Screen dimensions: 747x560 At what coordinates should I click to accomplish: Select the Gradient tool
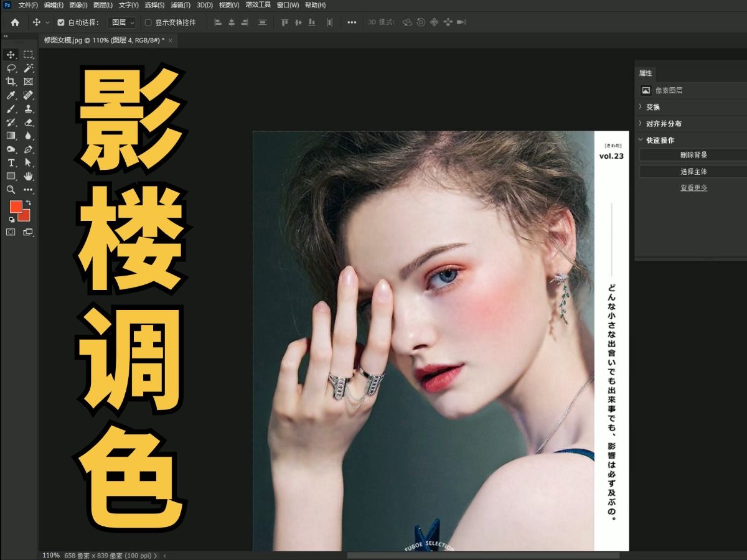pos(11,135)
